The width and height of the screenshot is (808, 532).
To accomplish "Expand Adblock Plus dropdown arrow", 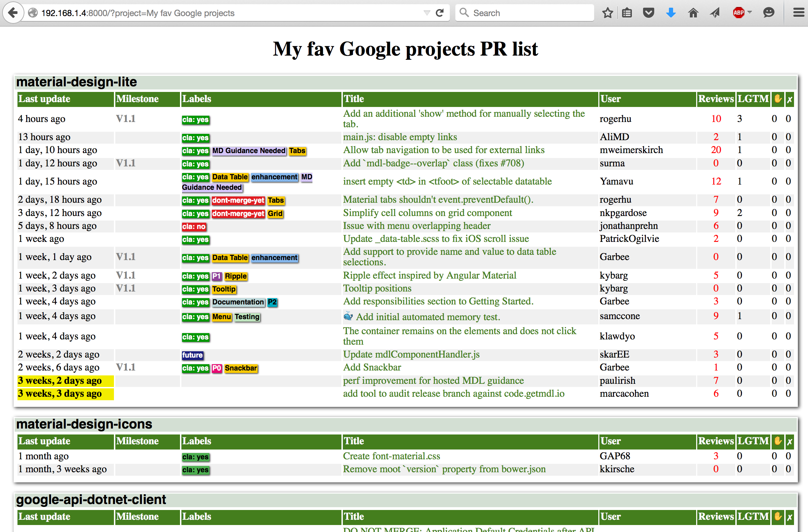I will [x=750, y=12].
